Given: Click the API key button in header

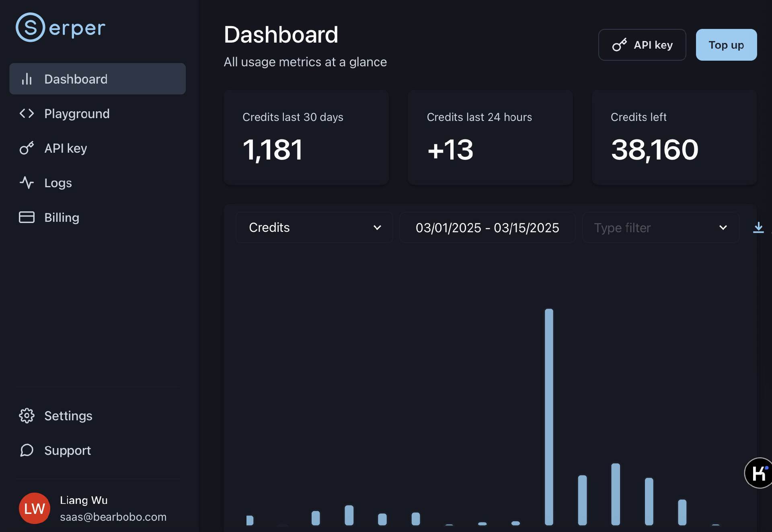Looking at the screenshot, I should pos(642,45).
